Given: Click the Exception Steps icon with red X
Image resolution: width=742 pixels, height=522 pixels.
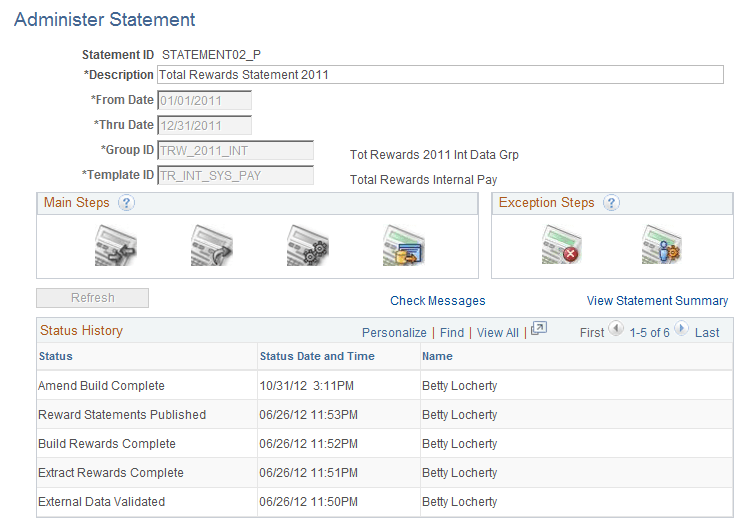Looking at the screenshot, I should (562, 245).
